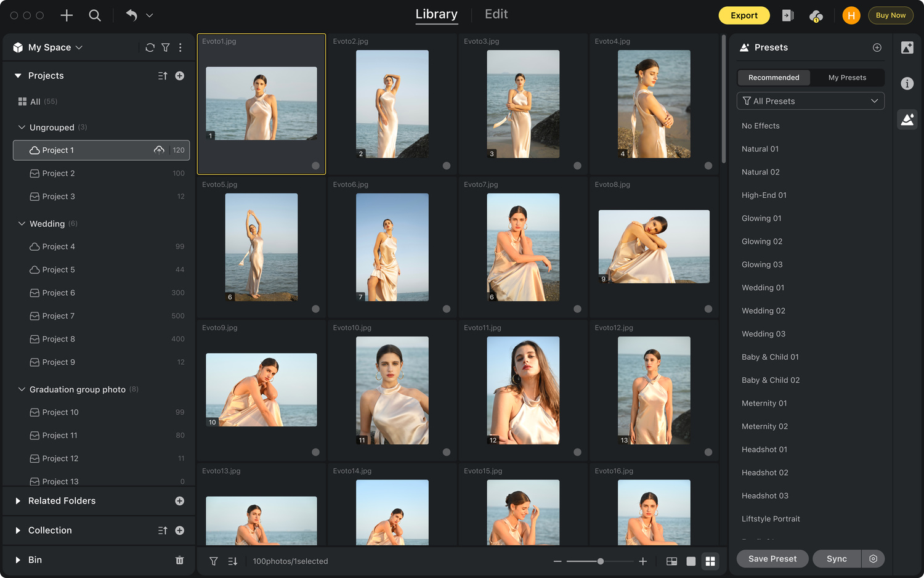This screenshot has width=924, height=578.
Task: Click the search magnifier icon
Action: (x=95, y=15)
